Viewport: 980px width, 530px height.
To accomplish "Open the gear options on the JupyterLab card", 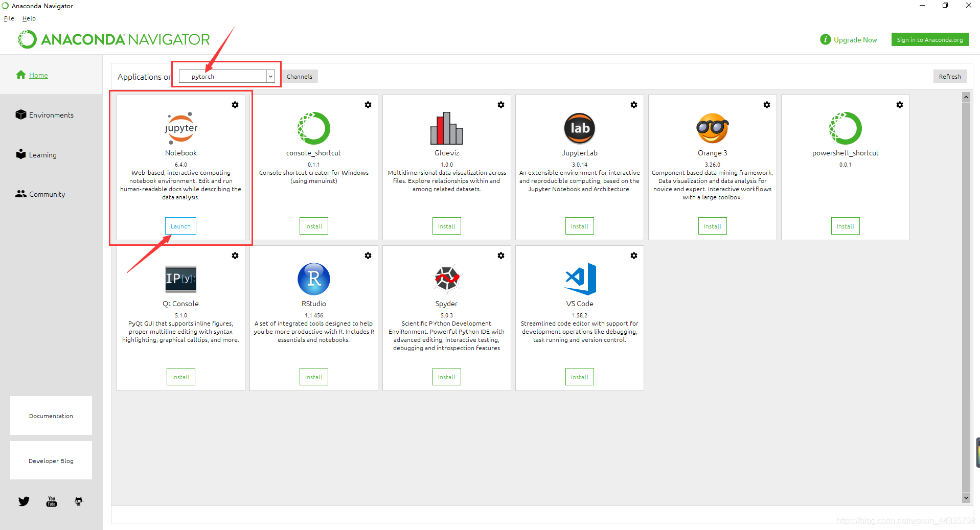I will pos(634,105).
